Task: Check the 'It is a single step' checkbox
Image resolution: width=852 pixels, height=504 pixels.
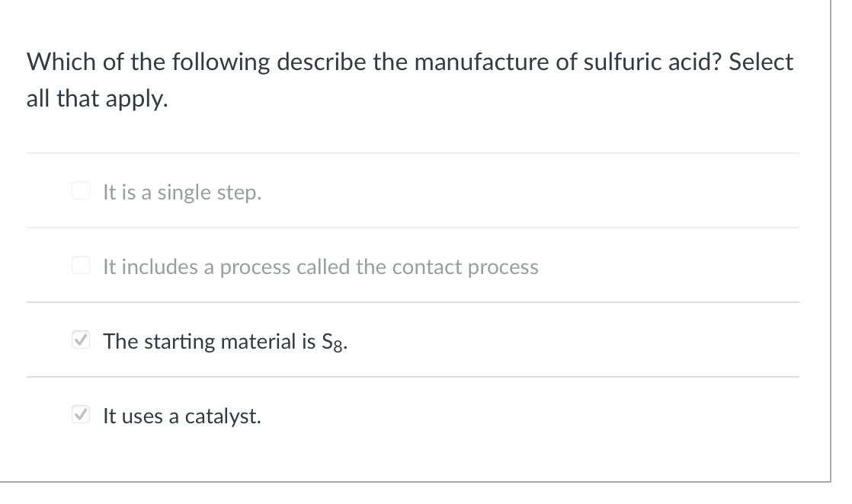Action: (78, 191)
